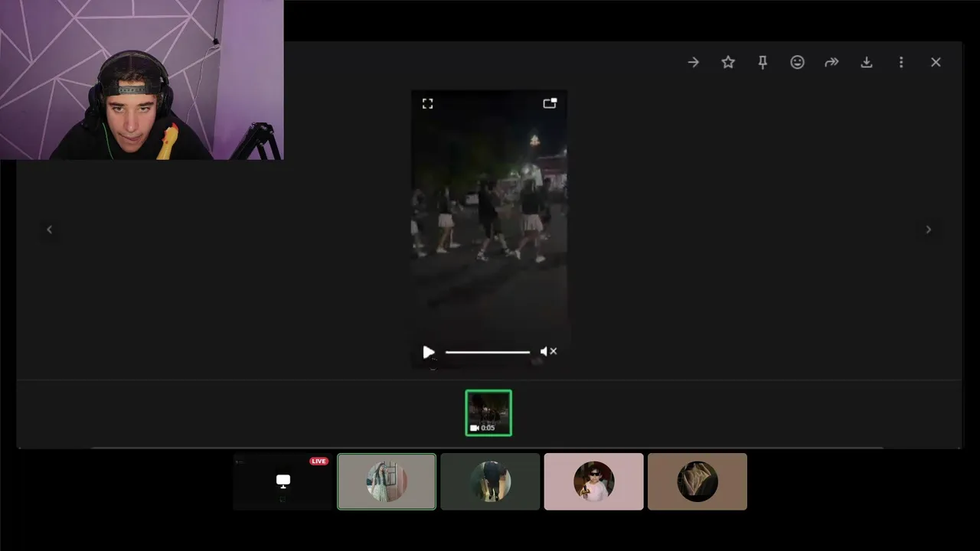Go to the previous media with the left arrow

[x=50, y=230]
